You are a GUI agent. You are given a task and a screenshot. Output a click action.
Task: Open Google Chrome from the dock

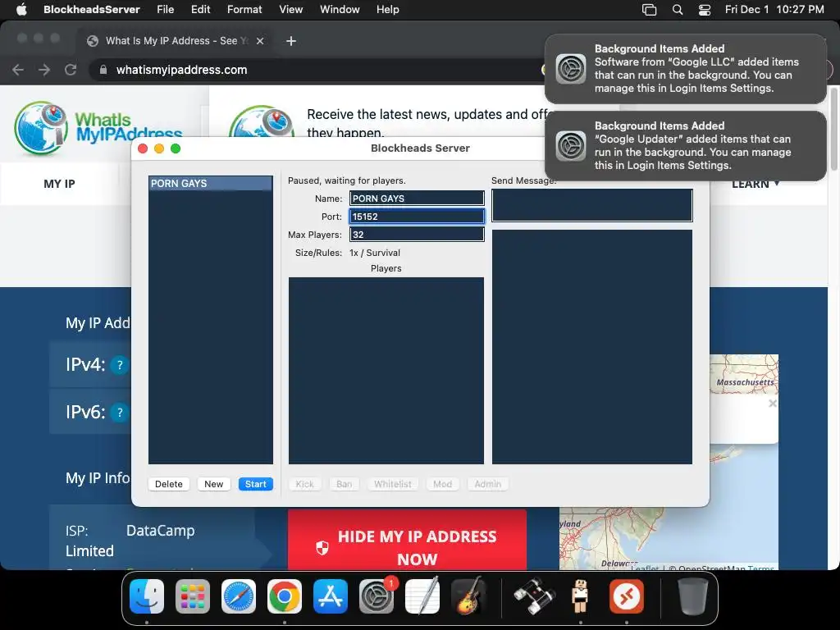coord(285,596)
